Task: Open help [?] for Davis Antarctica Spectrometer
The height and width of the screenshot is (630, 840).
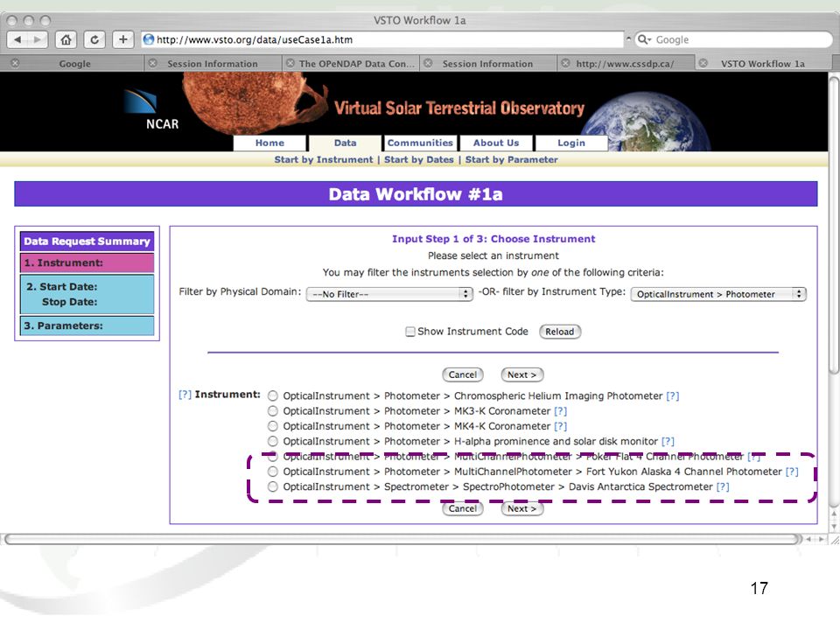Action: click(723, 487)
